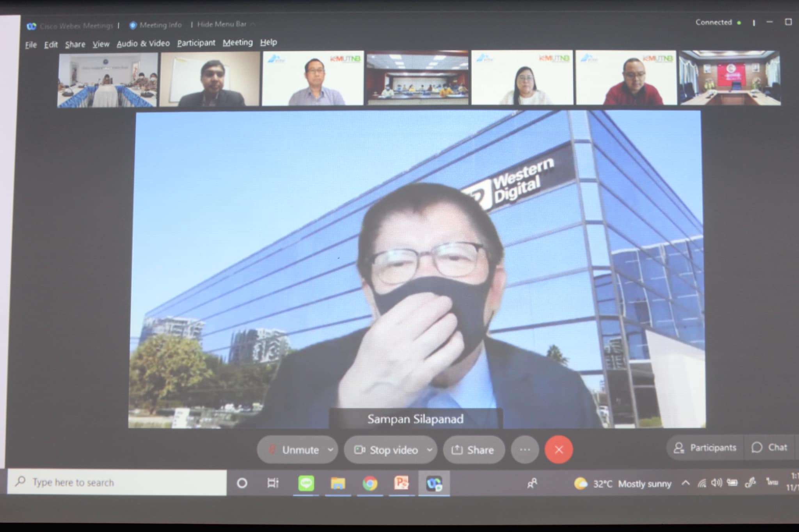Click the Windows search box

pyautogui.click(x=117, y=482)
